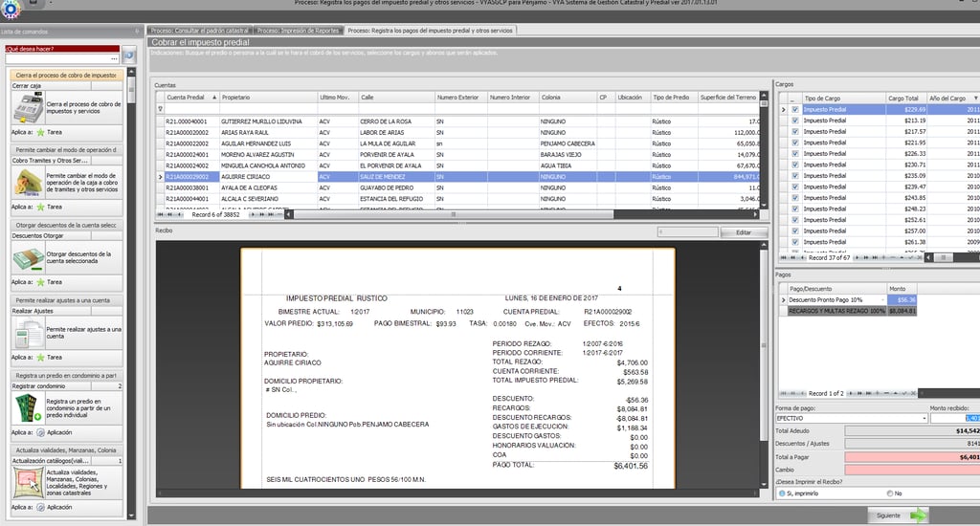Click the ellipsis in the '¿Qué desea hacer?' box
Screen dimensions: 980x526
(x=115, y=57)
